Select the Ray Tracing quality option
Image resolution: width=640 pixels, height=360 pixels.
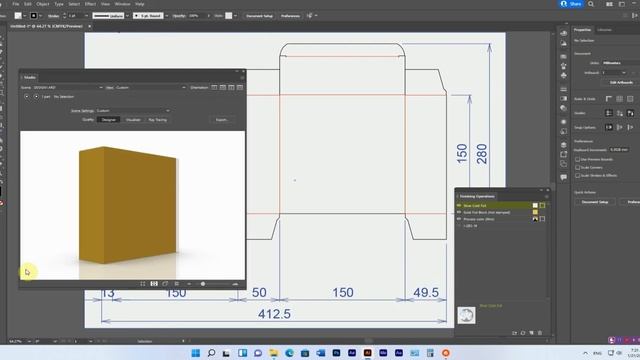[158, 120]
